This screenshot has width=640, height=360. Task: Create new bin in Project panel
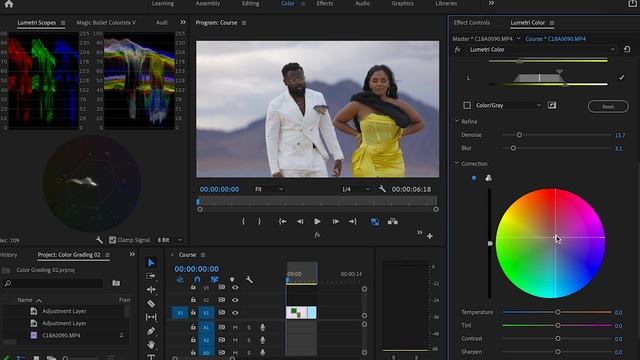tap(116, 283)
